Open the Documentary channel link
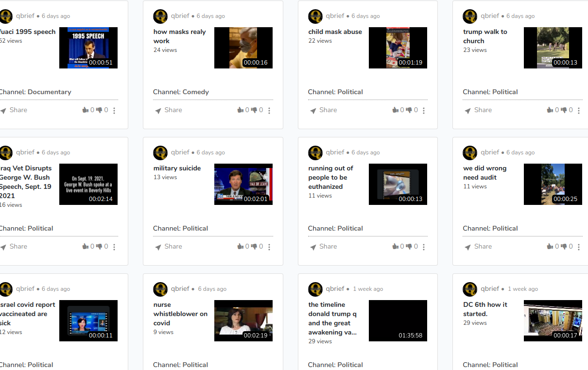This screenshot has height=370, width=588. point(50,92)
